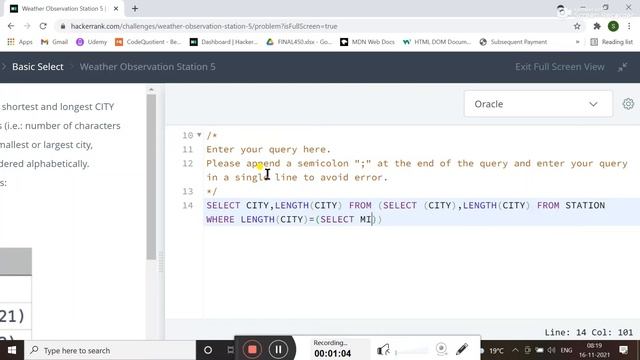640x360 pixels.
Task: Click the battery tray icon
Action: [x=539, y=350]
